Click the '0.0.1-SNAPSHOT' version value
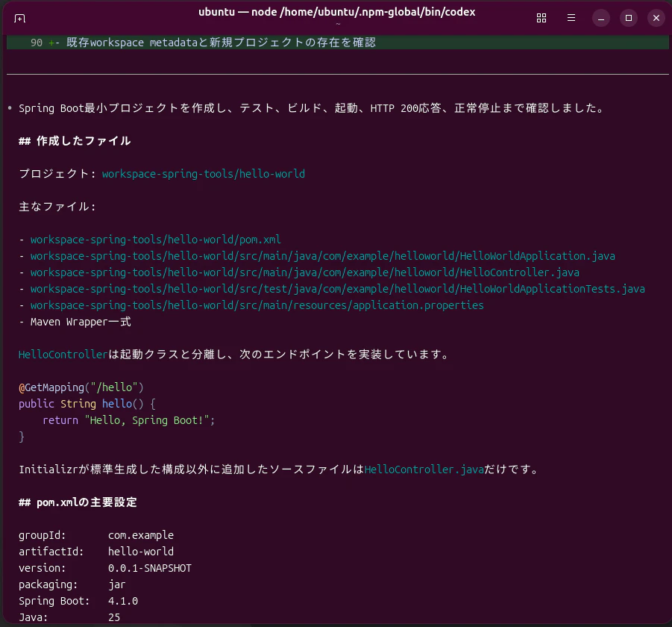672x627 pixels. pyautogui.click(x=150, y=568)
